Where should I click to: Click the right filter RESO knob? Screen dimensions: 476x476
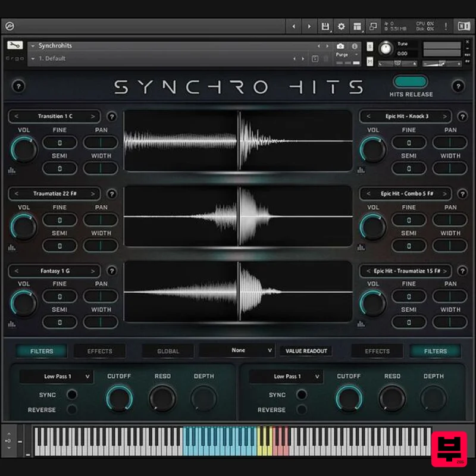click(392, 398)
